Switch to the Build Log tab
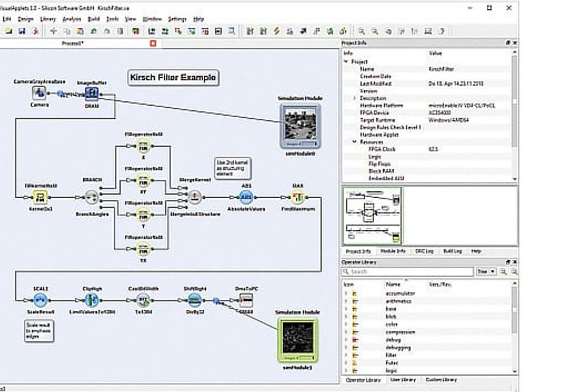The width and height of the screenshot is (588, 392). 452,252
